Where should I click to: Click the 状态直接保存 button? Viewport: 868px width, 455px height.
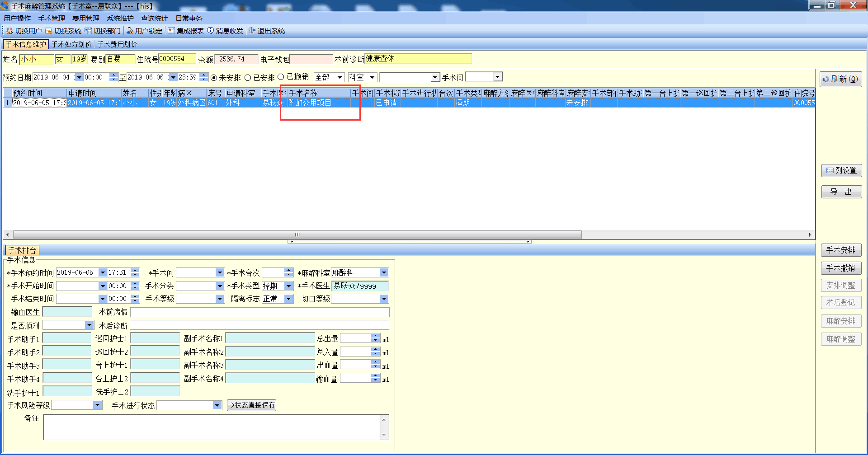tap(251, 405)
